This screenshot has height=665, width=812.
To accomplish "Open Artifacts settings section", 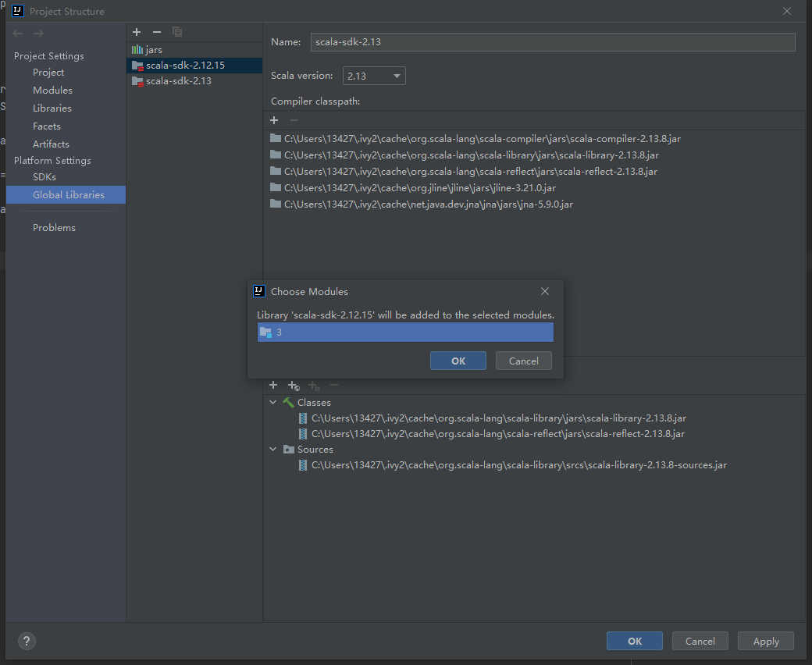I will tap(51, 144).
